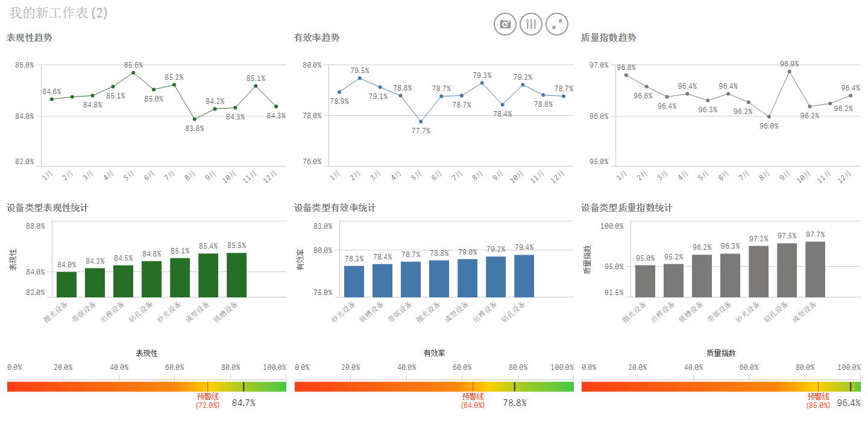
Task: Click the 84.7% gauge value
Action: pyautogui.click(x=244, y=402)
